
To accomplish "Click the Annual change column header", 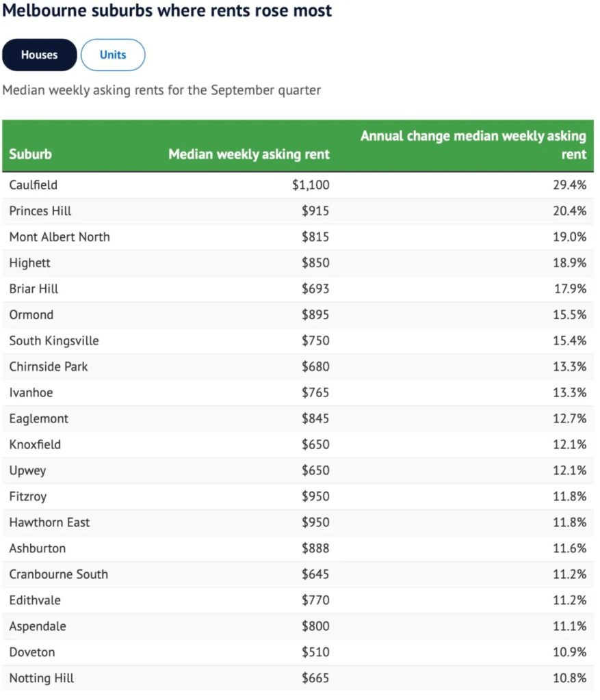I will (473, 145).
